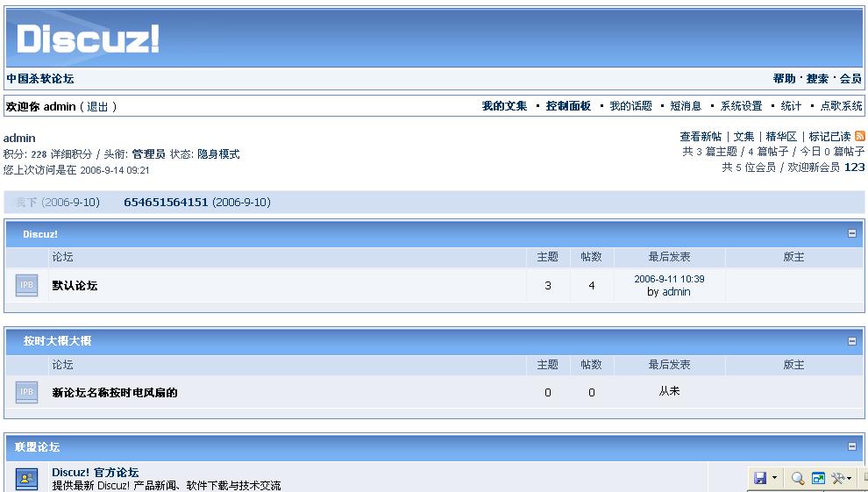The image size is (868, 492).
Task: Open 详细积分 link
Action: (71, 153)
